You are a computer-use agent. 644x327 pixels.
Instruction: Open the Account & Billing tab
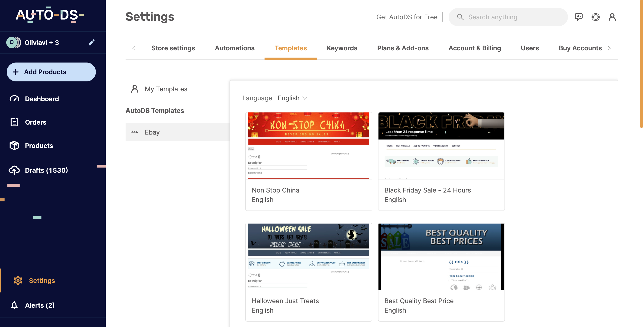coord(475,48)
